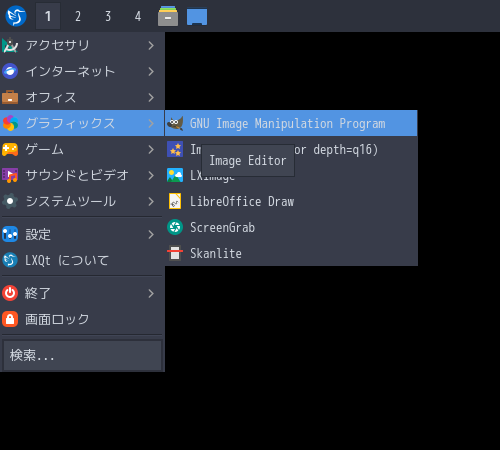This screenshot has width=500, height=450.
Task: Click the red 終了 power icon
Action: (10, 293)
